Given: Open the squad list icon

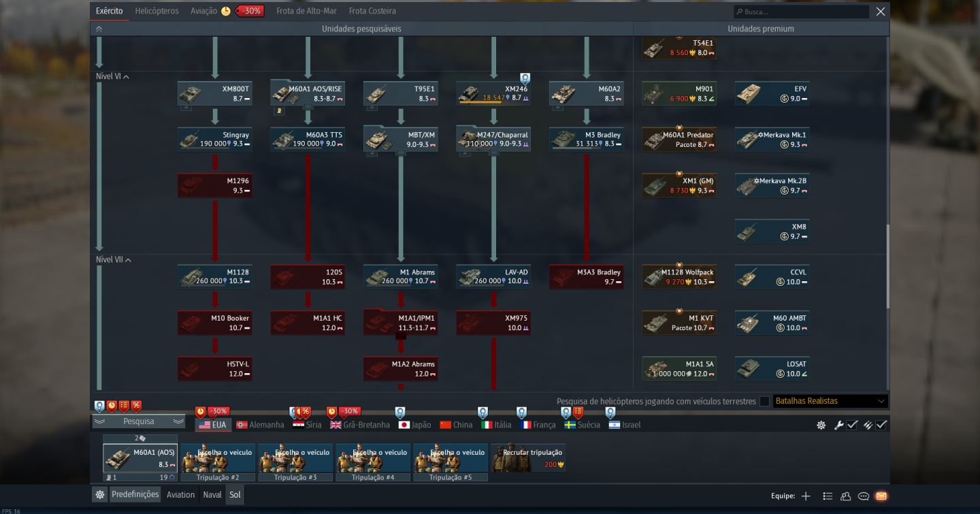Looking at the screenshot, I should pos(828,496).
